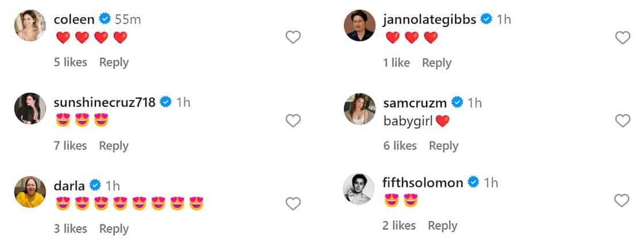Reply to fifthsolomon's comment
644x245 pixels.
point(442,225)
